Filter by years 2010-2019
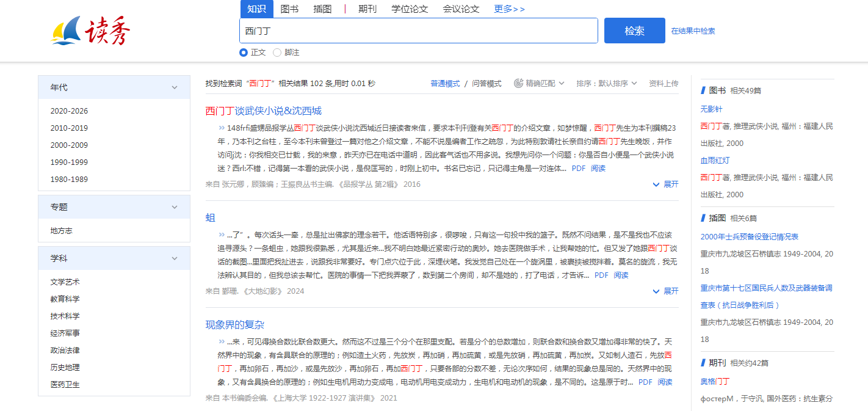 click(69, 128)
